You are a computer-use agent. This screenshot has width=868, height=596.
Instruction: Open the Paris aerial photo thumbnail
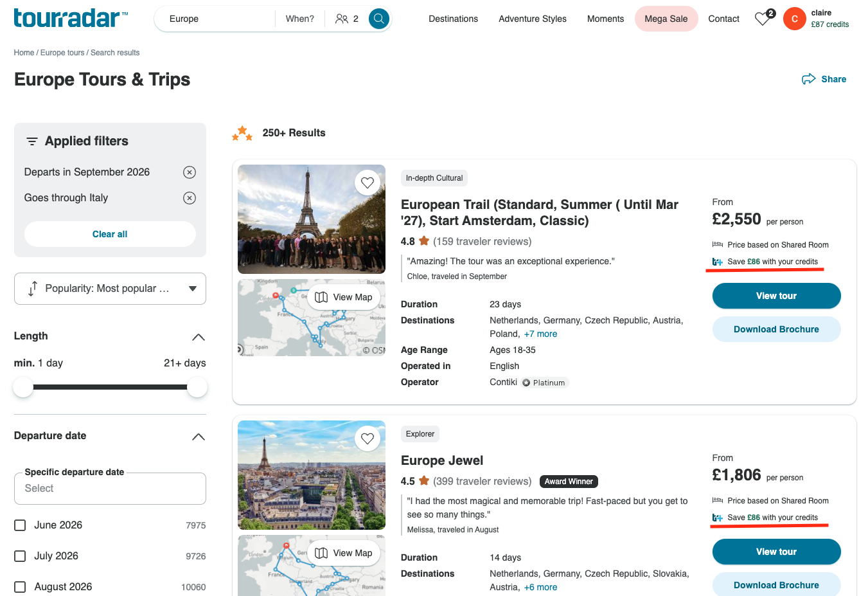[312, 475]
